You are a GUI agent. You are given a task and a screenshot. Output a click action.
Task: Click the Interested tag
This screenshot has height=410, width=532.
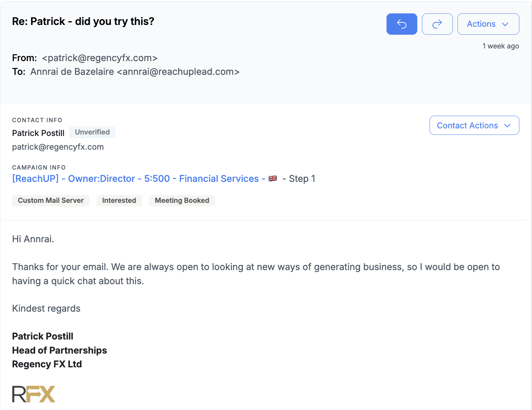tap(119, 201)
